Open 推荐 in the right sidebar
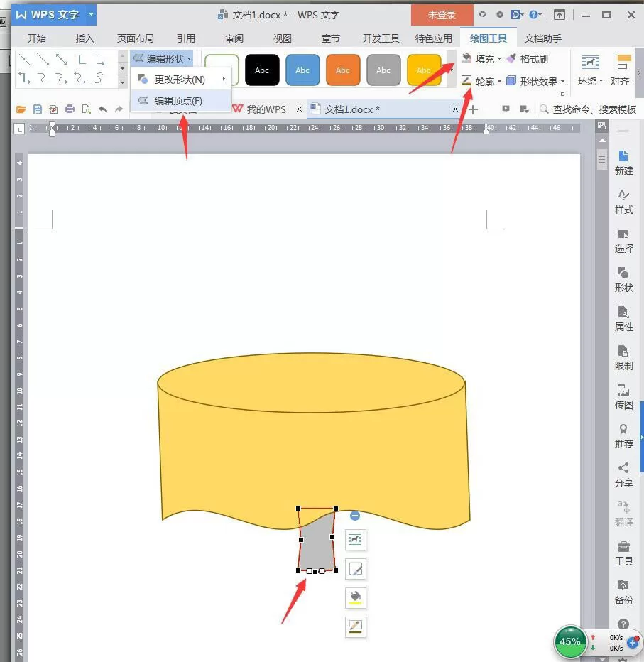The height and width of the screenshot is (662, 644). 623,436
